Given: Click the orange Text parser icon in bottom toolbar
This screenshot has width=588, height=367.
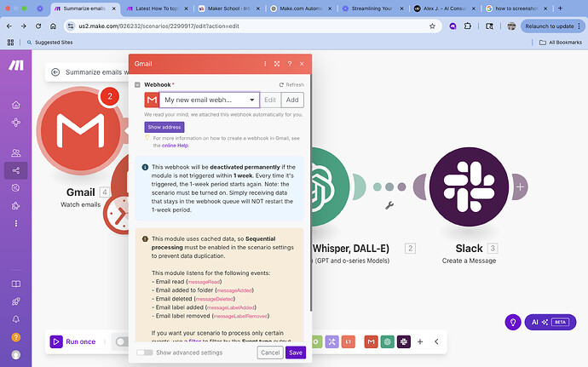Looking at the screenshot, I should coord(349,341).
